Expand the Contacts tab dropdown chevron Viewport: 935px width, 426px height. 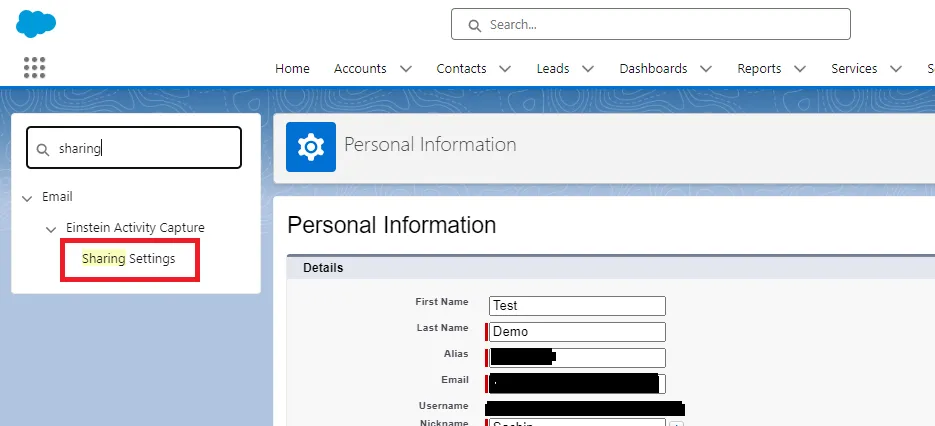(505, 69)
